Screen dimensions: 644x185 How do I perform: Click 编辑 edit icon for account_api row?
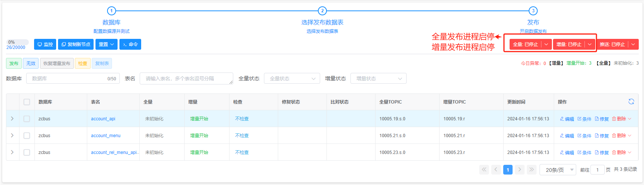pos(567,119)
